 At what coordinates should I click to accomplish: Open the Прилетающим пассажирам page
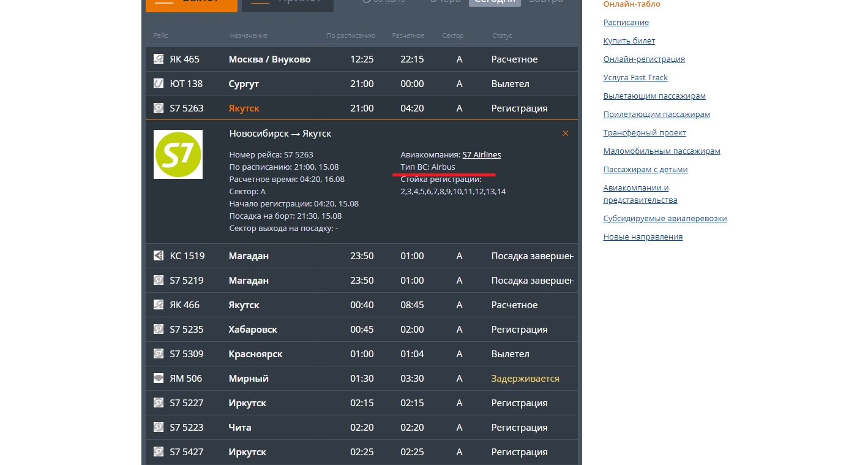coord(657,115)
